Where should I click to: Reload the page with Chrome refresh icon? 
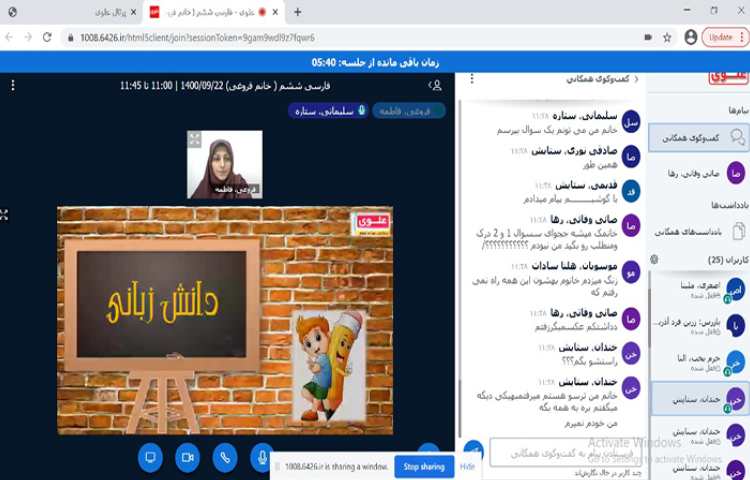coord(47,37)
